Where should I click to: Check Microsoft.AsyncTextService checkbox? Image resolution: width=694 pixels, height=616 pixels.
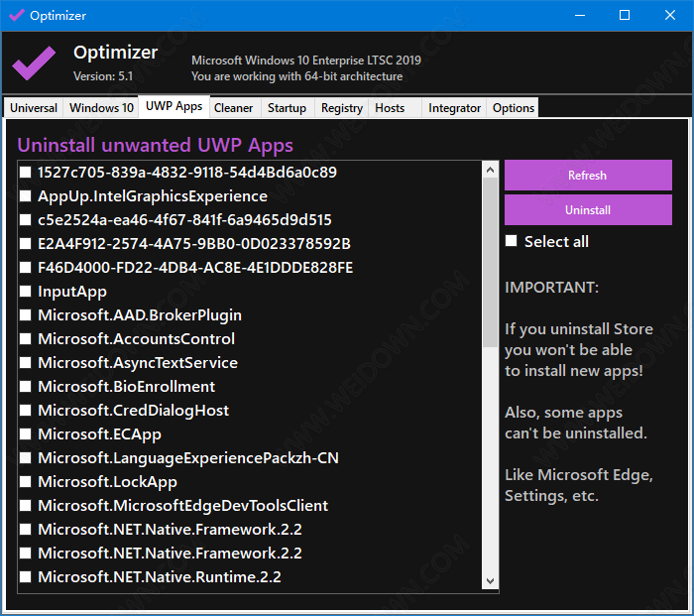click(25, 363)
